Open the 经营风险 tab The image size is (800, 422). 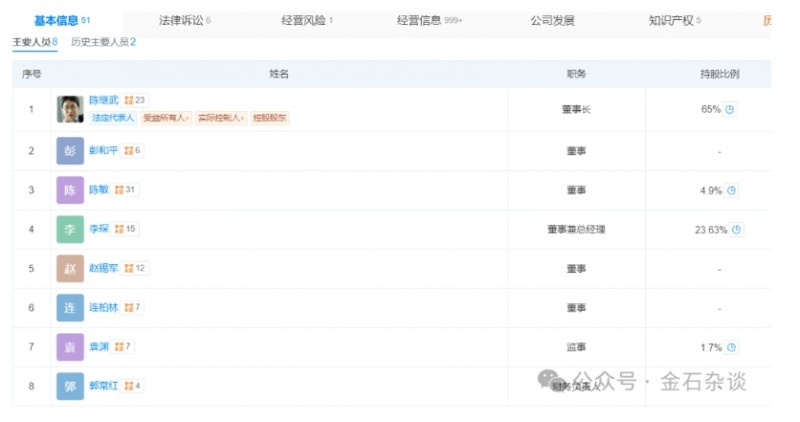pos(307,20)
